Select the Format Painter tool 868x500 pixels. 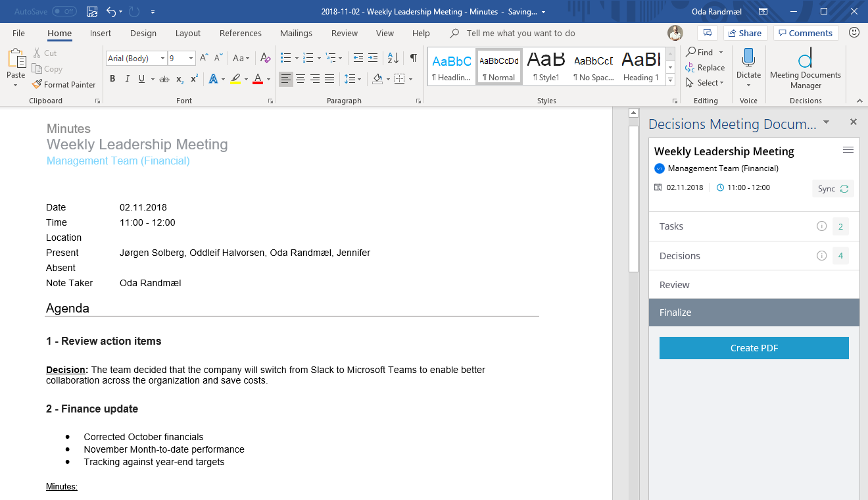[x=64, y=84]
